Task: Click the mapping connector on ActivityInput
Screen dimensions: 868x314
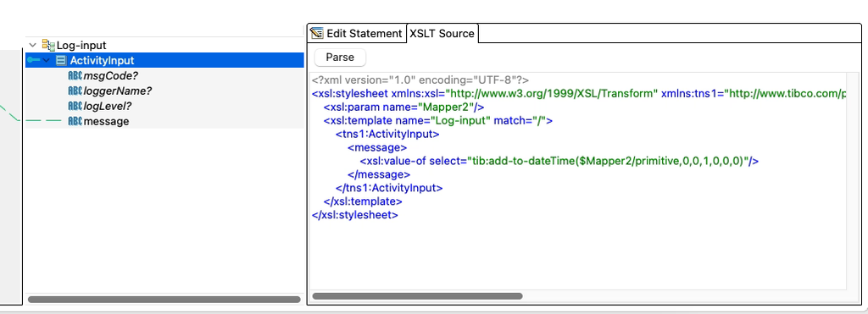Action: tap(33, 61)
